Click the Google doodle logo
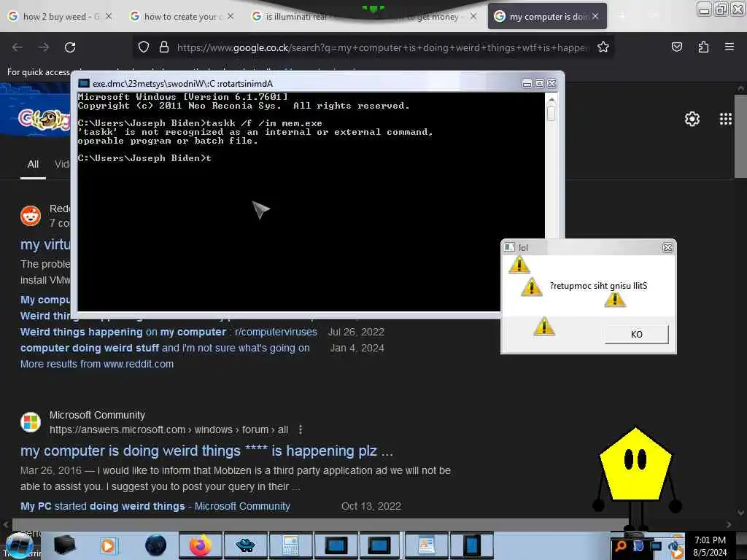This screenshot has width=747, height=560. [44, 119]
